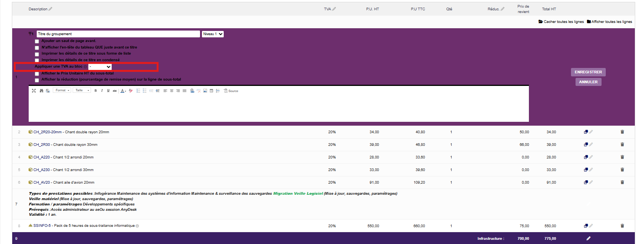
Task: Click the Replace text icon in editor toolbar
Action: (x=48, y=90)
